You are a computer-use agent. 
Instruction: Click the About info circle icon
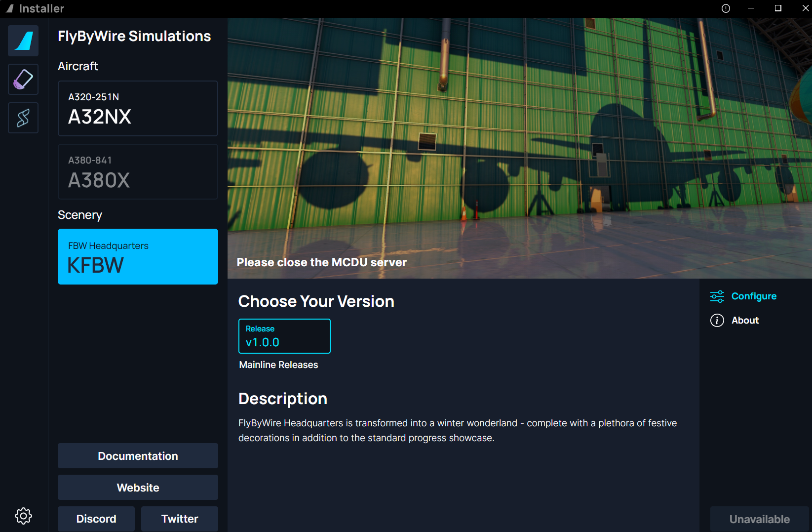717,321
